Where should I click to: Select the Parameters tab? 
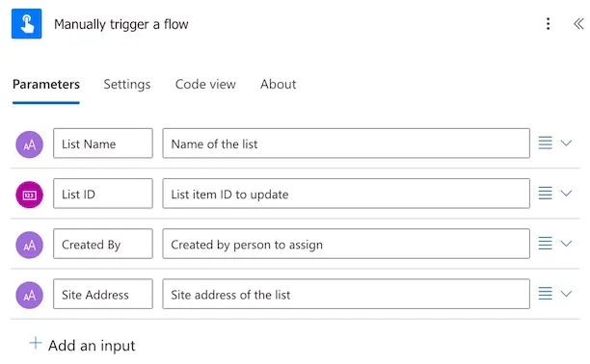46,84
